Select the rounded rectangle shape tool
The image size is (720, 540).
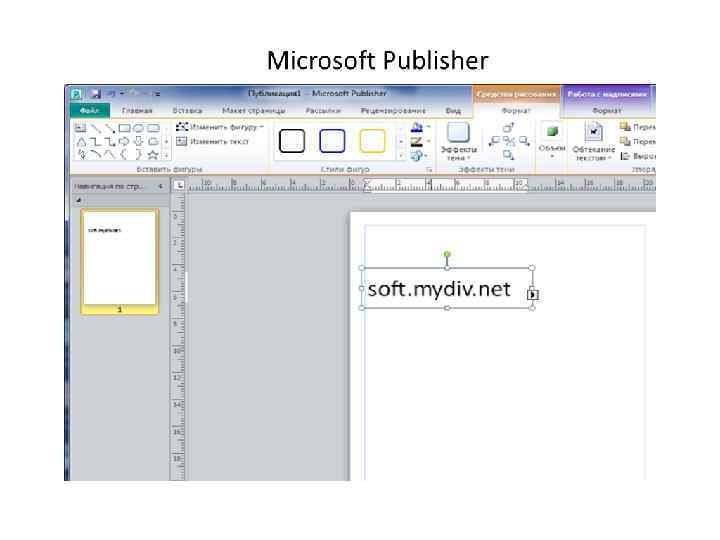tap(153, 128)
